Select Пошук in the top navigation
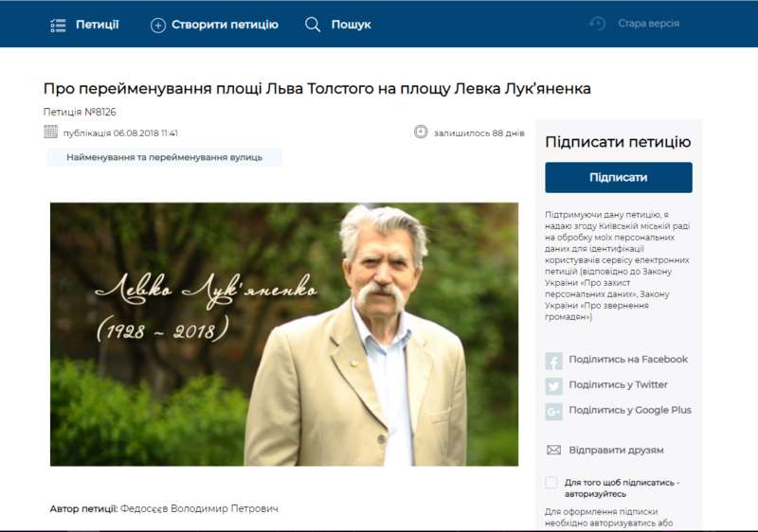Image resolution: width=758 pixels, height=532 pixels. point(351,25)
